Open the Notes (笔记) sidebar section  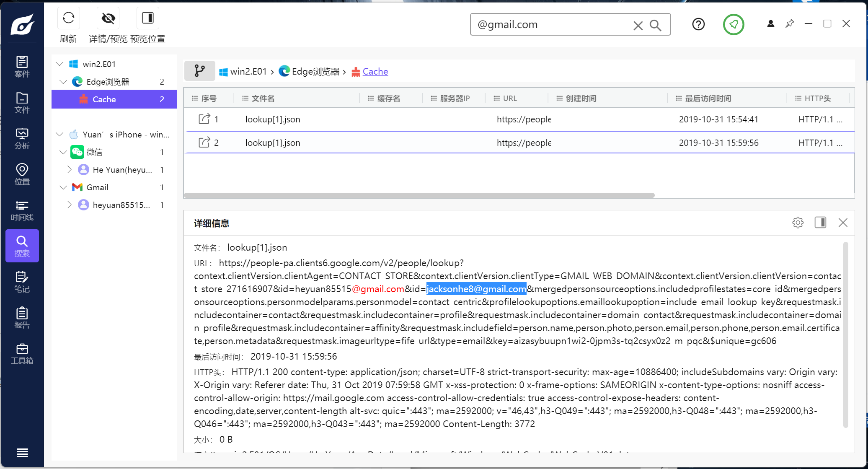pos(22,282)
